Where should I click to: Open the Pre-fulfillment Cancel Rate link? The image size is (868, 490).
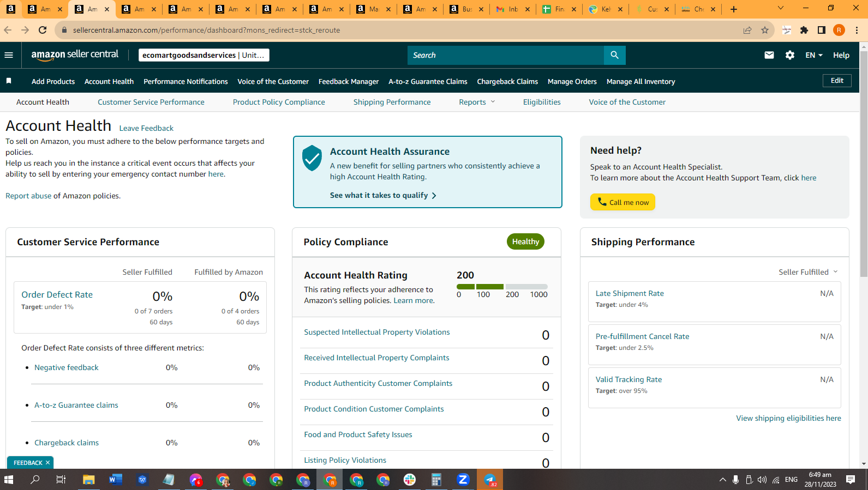tap(642, 336)
